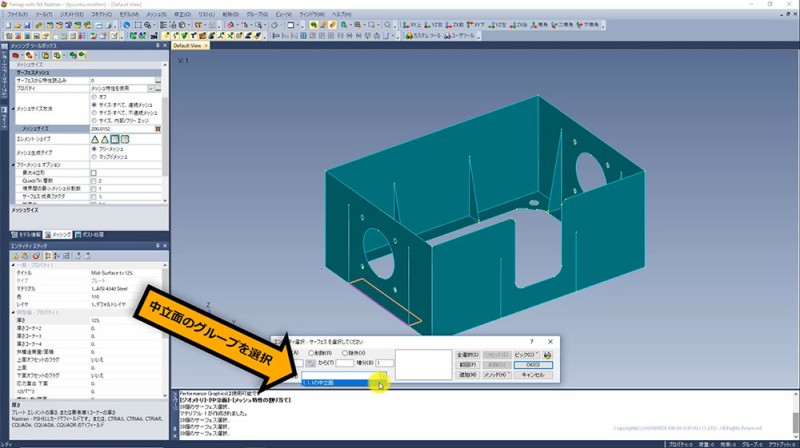Click the OK(O) button in the dialog
Screen dimensions: 800x448
coord(533,365)
